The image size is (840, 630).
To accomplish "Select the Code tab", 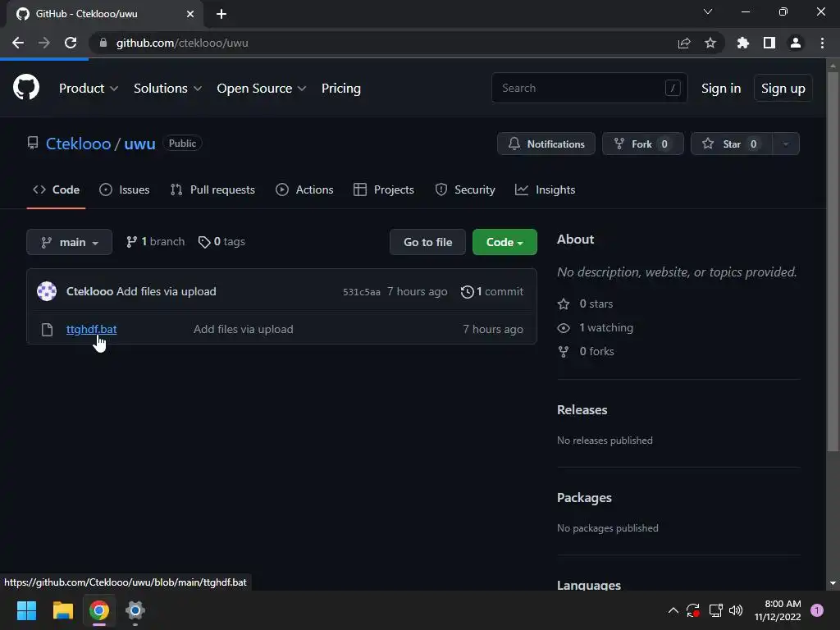I will (x=56, y=189).
